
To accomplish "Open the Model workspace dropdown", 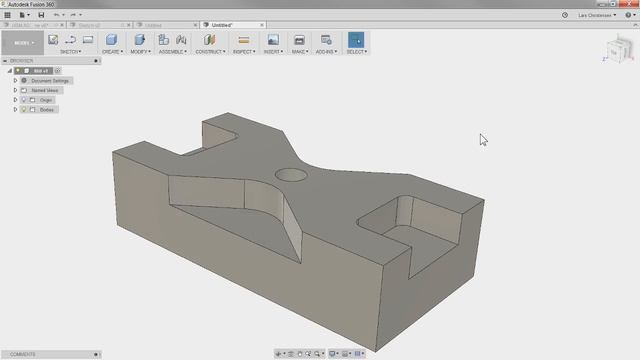I will point(22,42).
